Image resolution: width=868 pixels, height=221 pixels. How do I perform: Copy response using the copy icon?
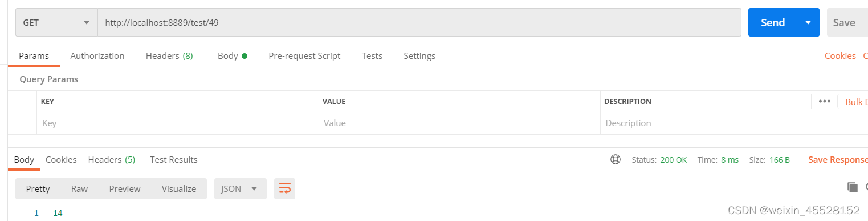point(853,187)
